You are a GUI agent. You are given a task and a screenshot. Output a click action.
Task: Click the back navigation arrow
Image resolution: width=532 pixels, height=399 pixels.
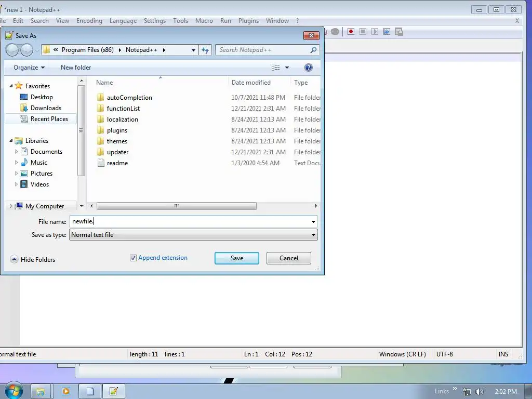tap(12, 50)
